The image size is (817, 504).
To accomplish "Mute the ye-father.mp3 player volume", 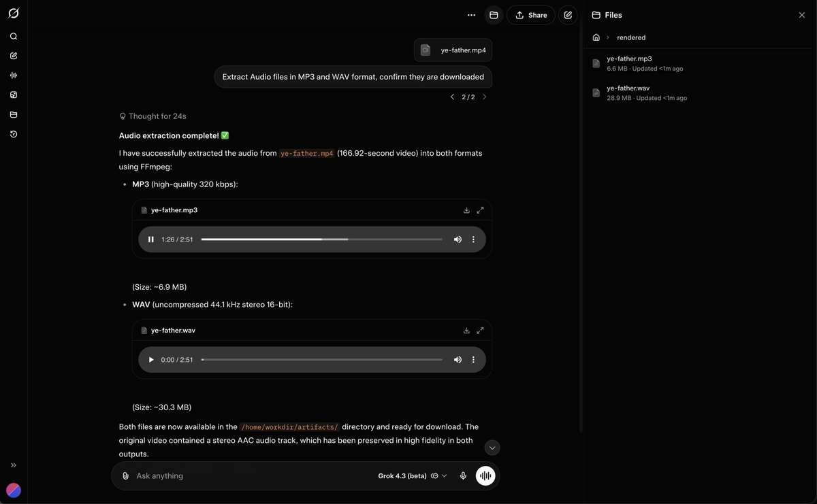I will [x=458, y=239].
